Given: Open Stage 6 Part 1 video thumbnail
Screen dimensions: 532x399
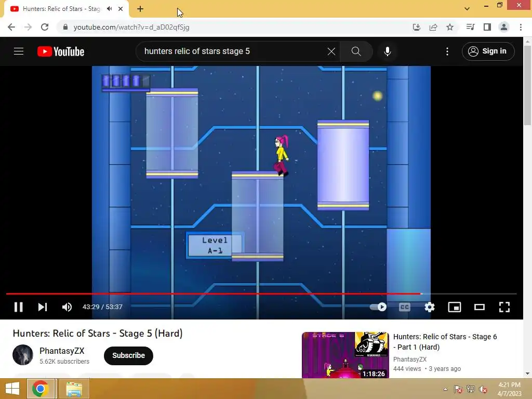Looking at the screenshot, I should (345, 355).
